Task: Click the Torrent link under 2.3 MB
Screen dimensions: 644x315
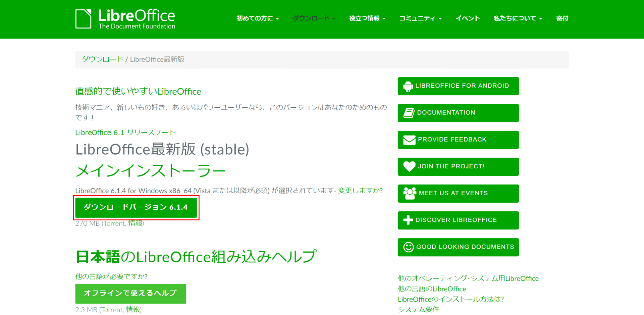Action: point(112,310)
